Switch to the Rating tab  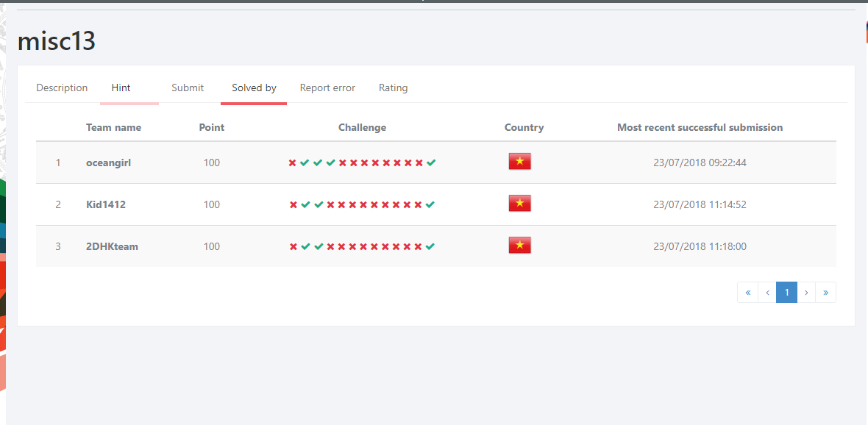(393, 87)
